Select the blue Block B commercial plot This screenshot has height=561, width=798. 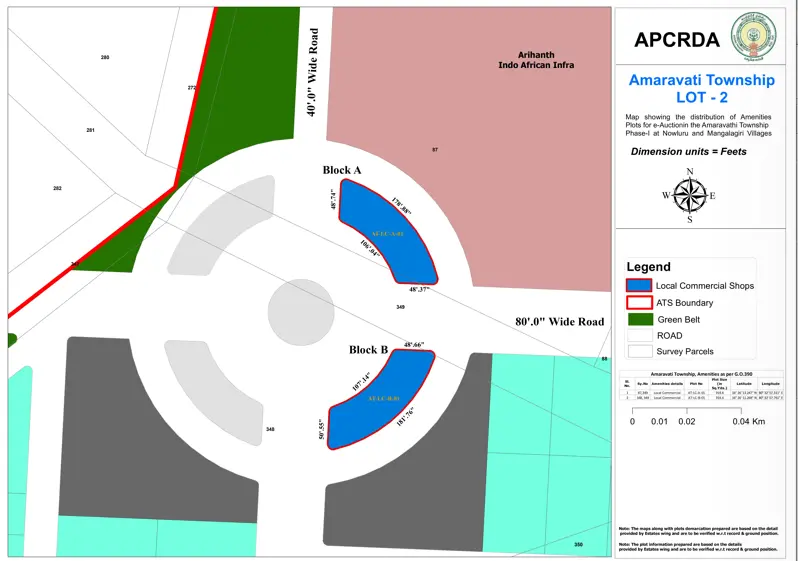381,399
